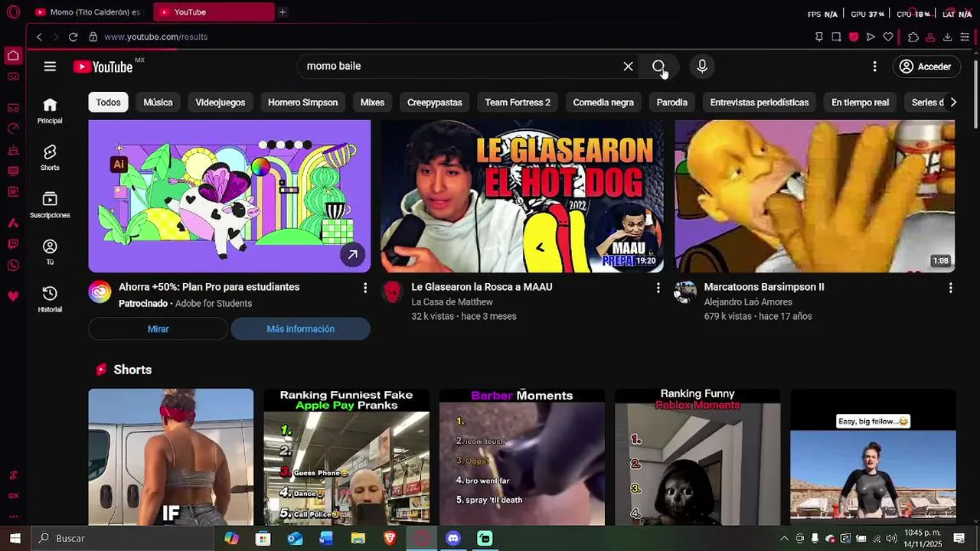
Task: Open the easy setup sliders icon
Action: [964, 37]
